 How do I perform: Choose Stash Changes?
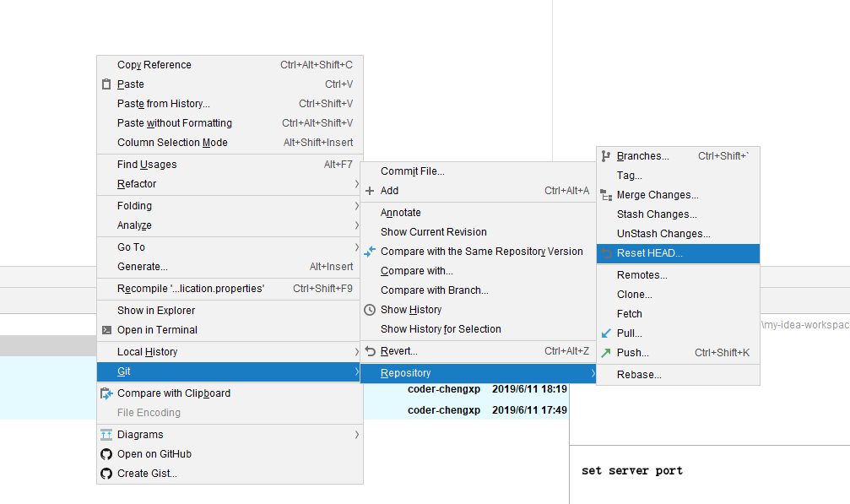678,214
